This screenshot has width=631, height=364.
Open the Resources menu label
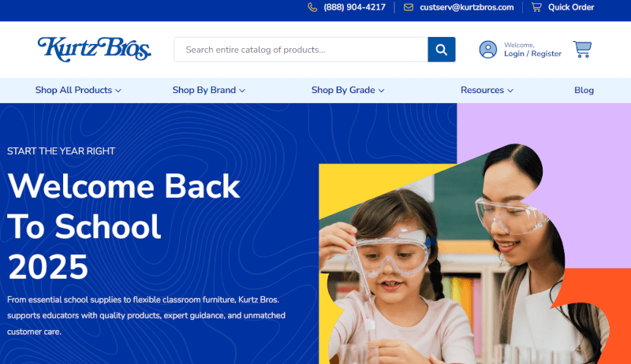click(482, 90)
